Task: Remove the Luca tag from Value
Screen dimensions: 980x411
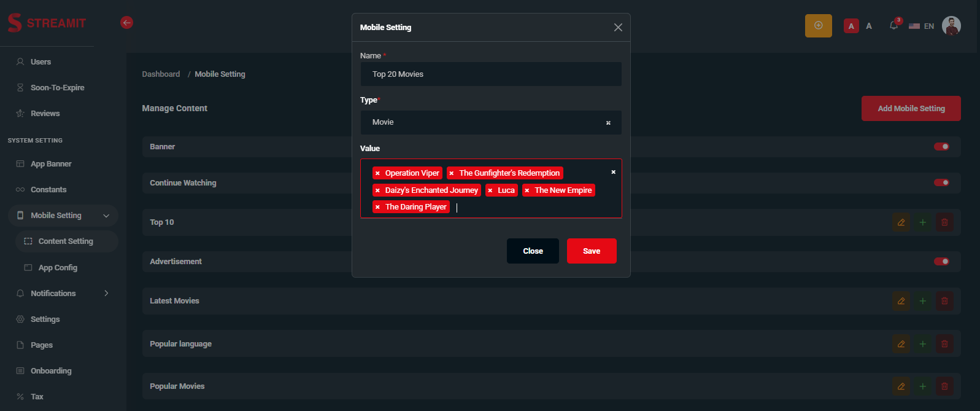Action: click(490, 190)
